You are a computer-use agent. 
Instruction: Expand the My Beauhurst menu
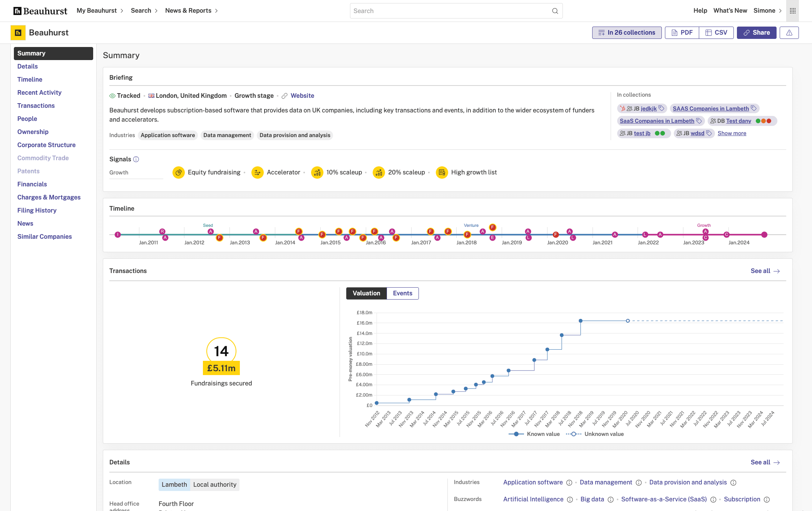[100, 11]
